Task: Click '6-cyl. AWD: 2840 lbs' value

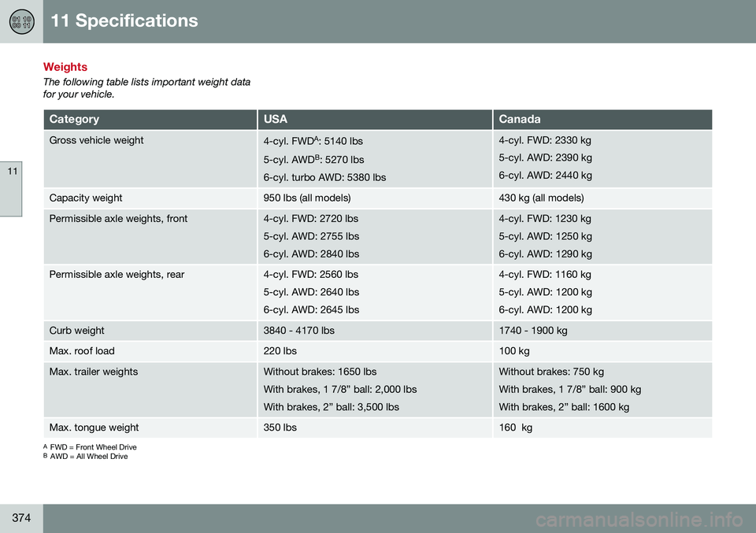Action: pyautogui.click(x=311, y=254)
